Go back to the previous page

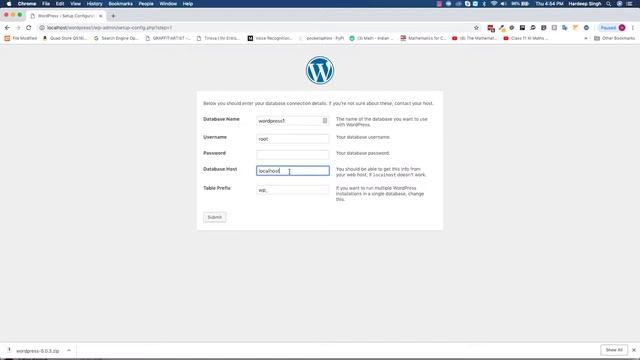[x=7, y=28]
